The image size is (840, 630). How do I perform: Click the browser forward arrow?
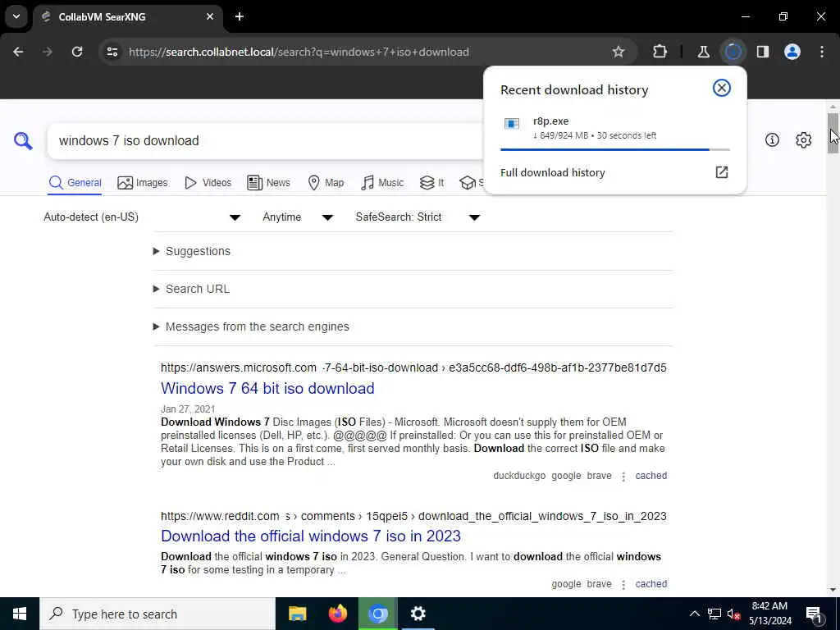[48, 52]
